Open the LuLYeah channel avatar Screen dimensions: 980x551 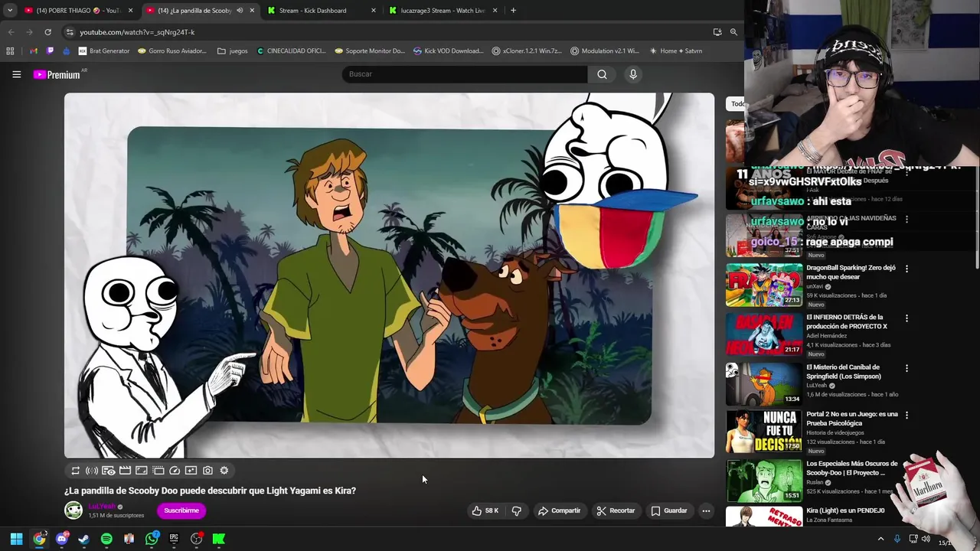73,510
